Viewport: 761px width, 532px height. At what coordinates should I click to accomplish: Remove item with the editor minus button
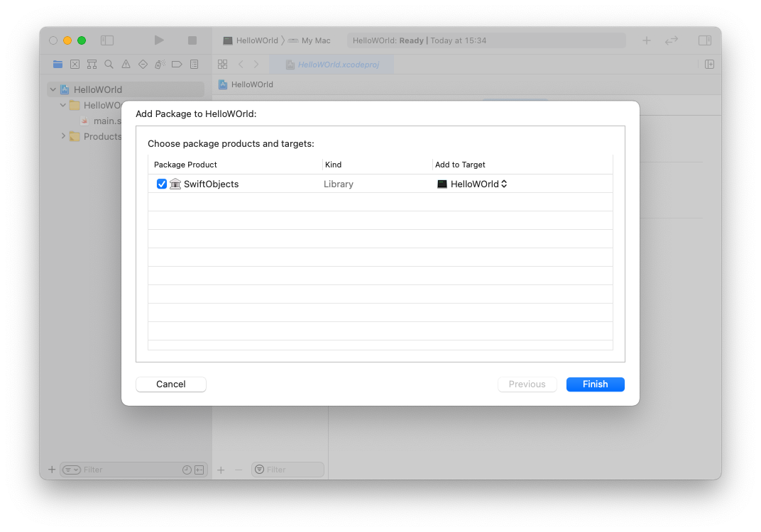pos(239,470)
